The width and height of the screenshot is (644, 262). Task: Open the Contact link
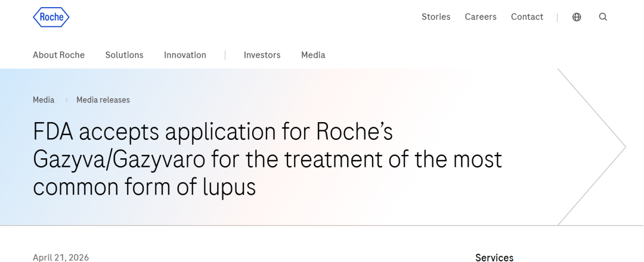coord(527,17)
